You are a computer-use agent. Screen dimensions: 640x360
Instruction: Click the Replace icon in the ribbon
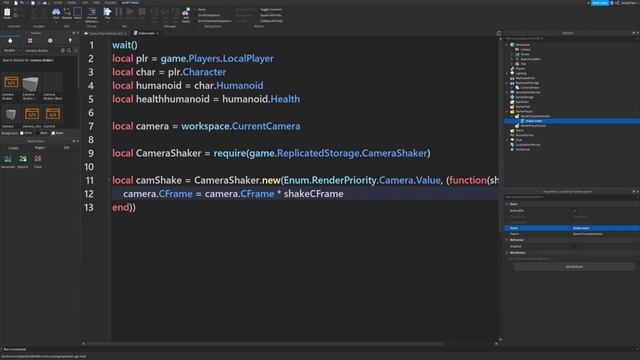point(67,12)
